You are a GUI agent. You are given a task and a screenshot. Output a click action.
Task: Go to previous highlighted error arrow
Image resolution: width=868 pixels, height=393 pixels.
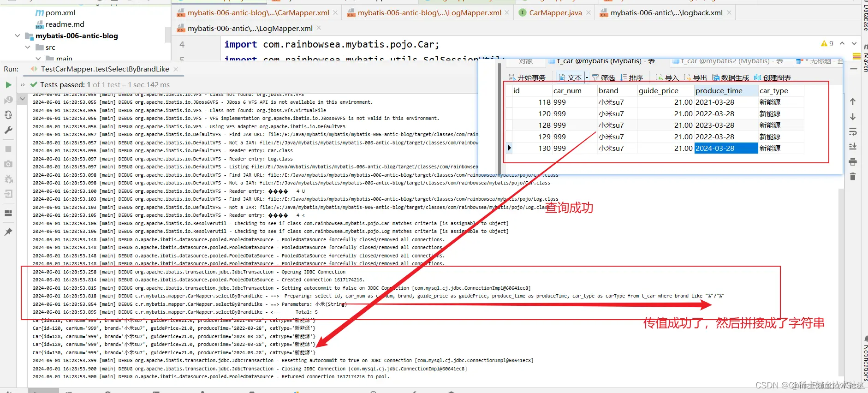pos(842,43)
